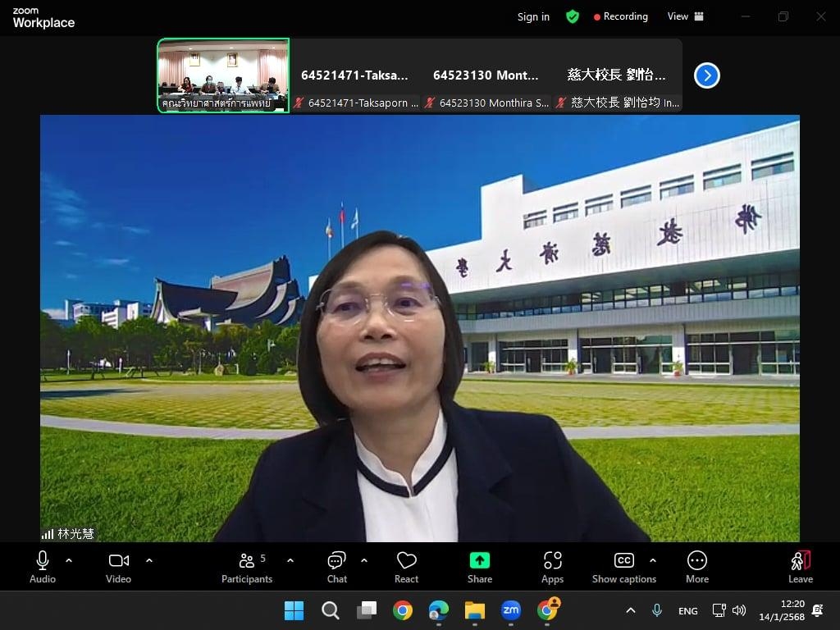Open the More options menu
This screenshot has height=630, width=840.
[x=696, y=567]
